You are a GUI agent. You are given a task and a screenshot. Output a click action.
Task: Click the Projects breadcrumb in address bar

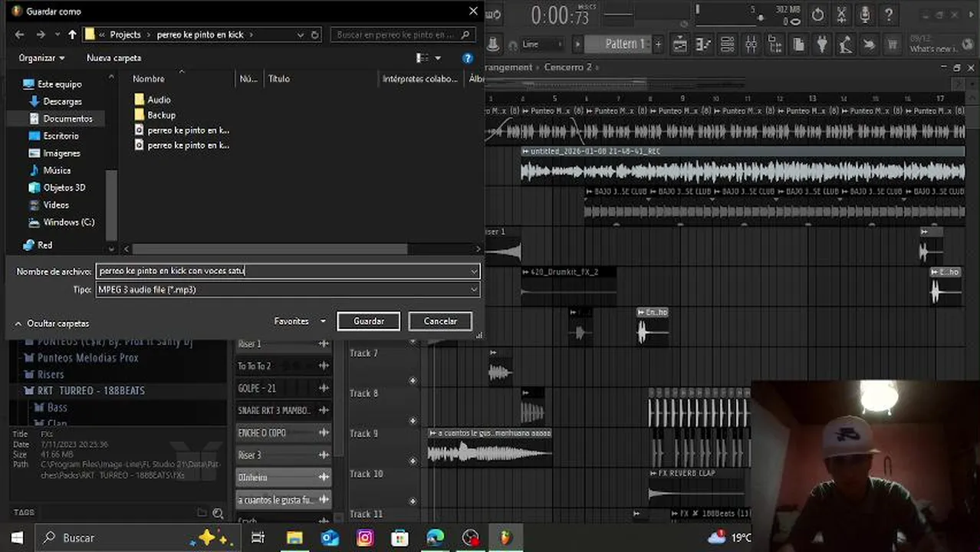pyautogui.click(x=125, y=34)
